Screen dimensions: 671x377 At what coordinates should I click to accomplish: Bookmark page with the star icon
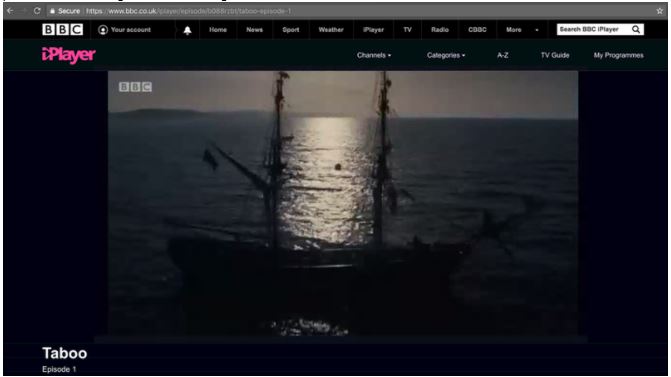click(x=659, y=11)
